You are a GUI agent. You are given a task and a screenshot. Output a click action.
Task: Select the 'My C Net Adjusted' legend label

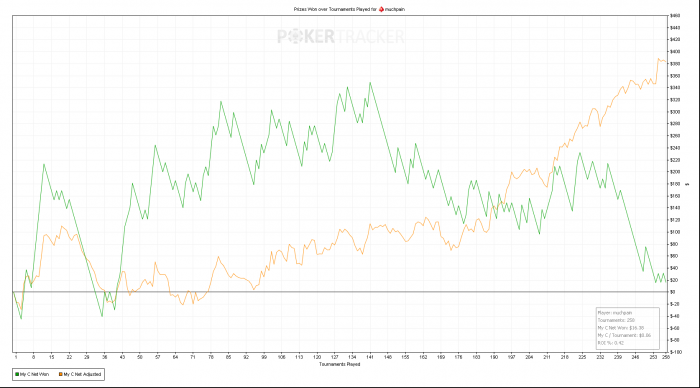(82, 374)
